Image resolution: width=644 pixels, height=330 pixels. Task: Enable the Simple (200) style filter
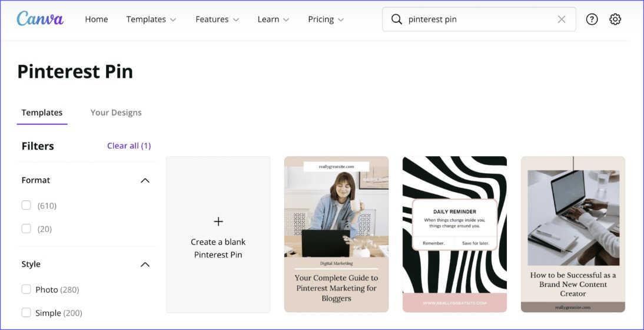[x=26, y=313]
